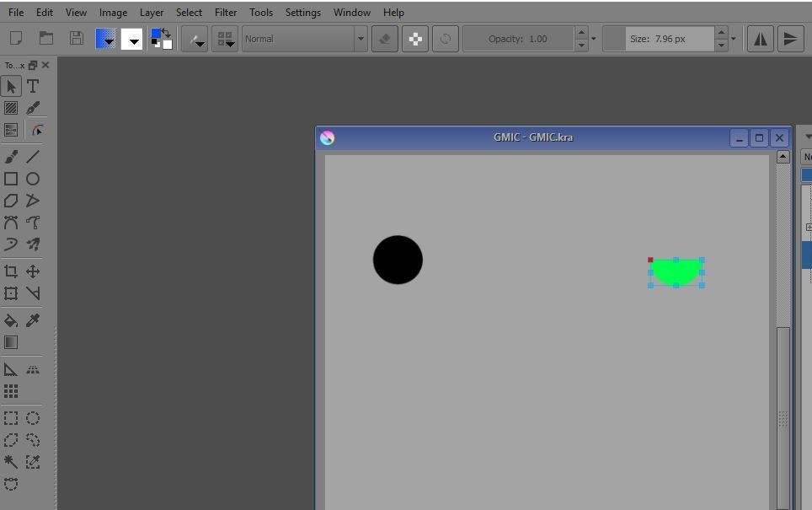Expand the arrow next to Opacity
Viewport: 812px width, 510px height.
pos(594,39)
